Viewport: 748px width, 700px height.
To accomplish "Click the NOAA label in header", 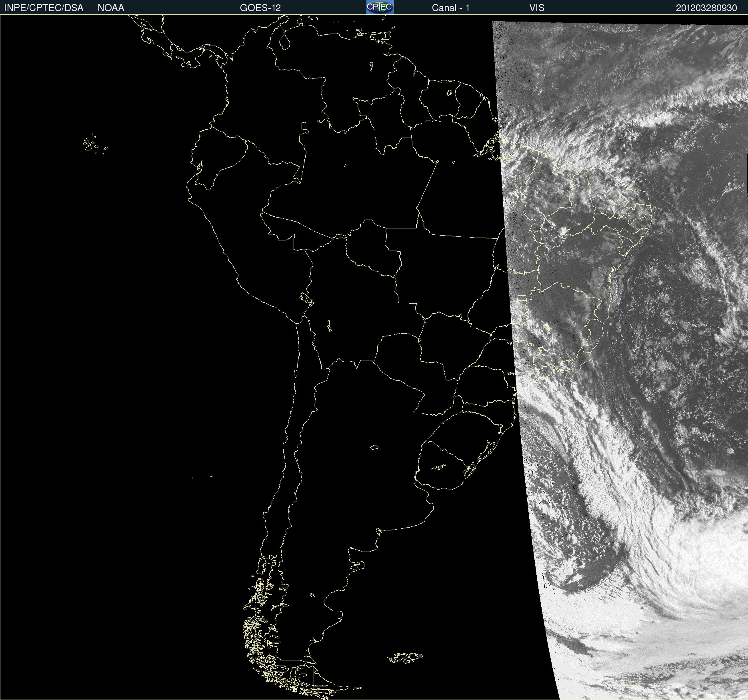I will pyautogui.click(x=111, y=8).
